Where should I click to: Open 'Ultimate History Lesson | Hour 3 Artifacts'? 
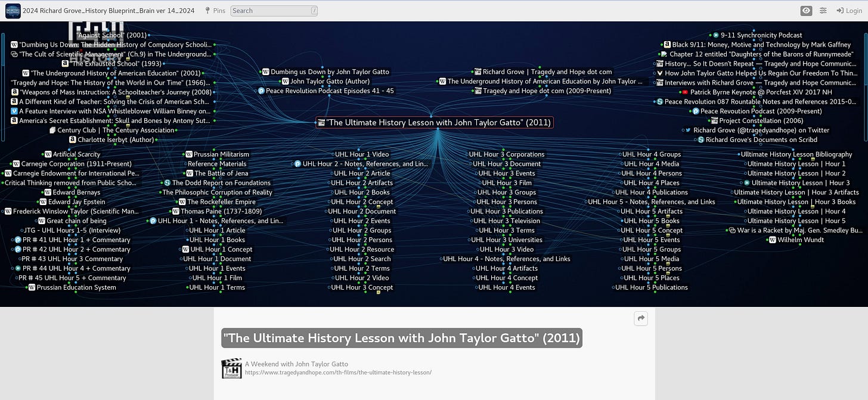click(796, 192)
